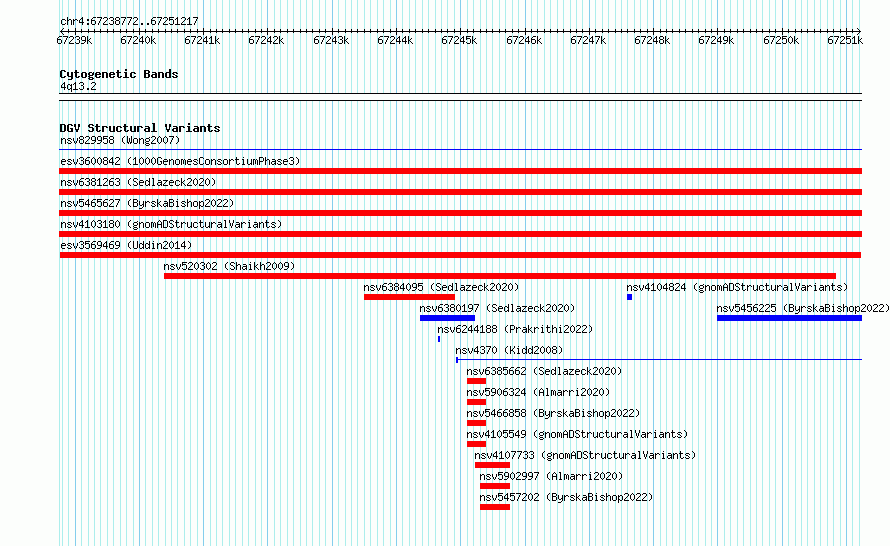Open nsv4107733 (gnomADStructuralVariants) label

coord(585,455)
